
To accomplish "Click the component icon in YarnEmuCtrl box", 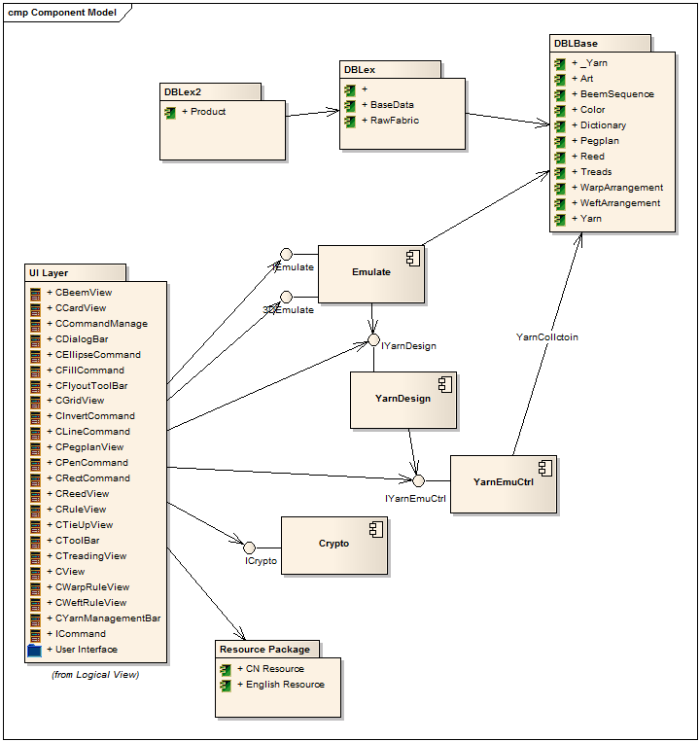I will [544, 468].
